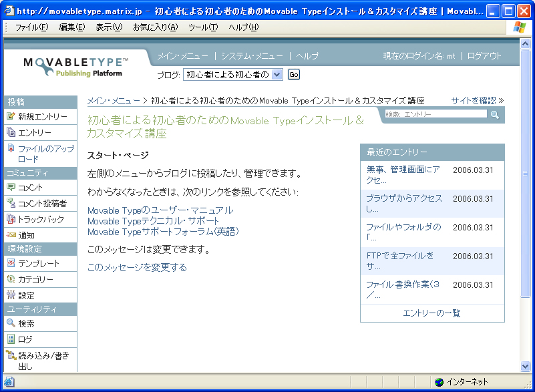
Task: Open the ファイル(F) browser menu
Action: click(x=31, y=27)
